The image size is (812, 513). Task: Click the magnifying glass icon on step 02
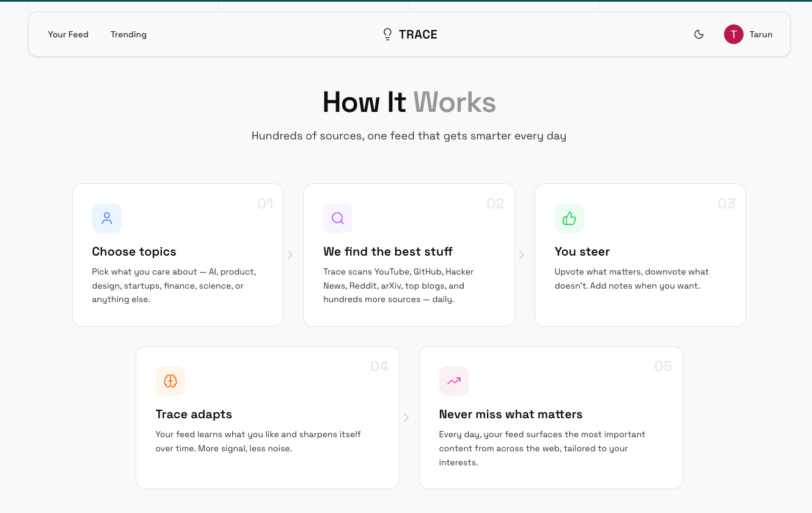coord(338,218)
